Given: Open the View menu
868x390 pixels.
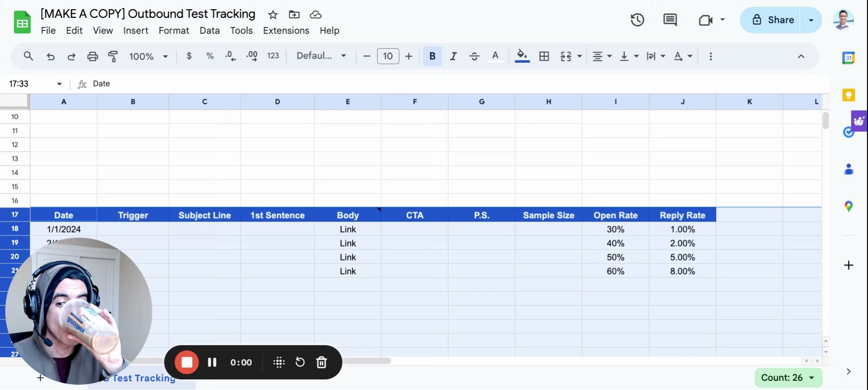Looking at the screenshot, I should point(103,30).
